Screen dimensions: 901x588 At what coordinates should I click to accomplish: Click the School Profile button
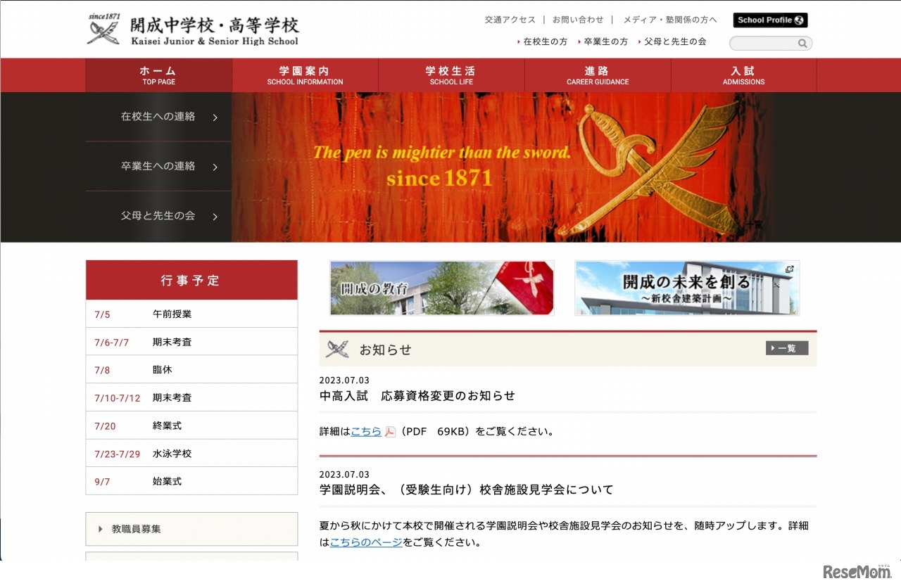tap(770, 20)
